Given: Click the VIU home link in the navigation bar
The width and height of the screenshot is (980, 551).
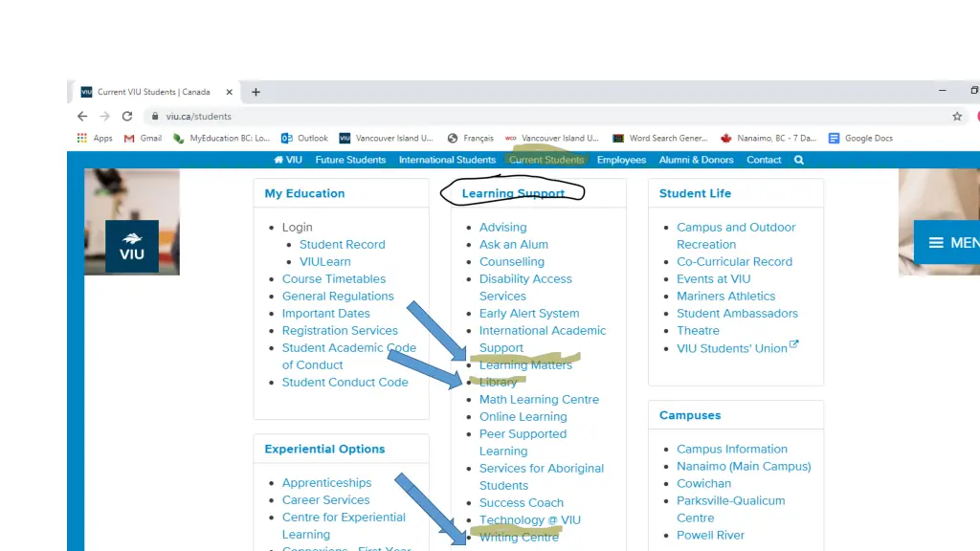Looking at the screenshot, I should pyautogui.click(x=287, y=160).
